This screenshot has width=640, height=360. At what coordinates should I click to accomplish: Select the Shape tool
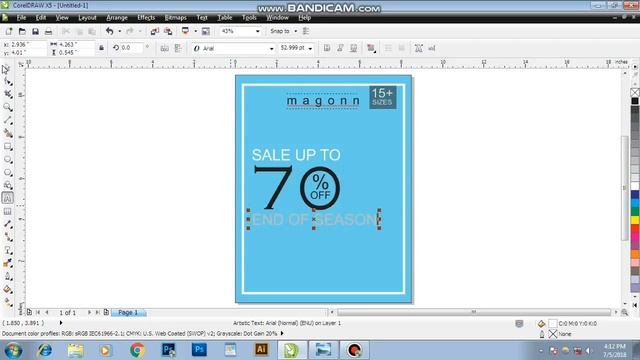point(8,82)
